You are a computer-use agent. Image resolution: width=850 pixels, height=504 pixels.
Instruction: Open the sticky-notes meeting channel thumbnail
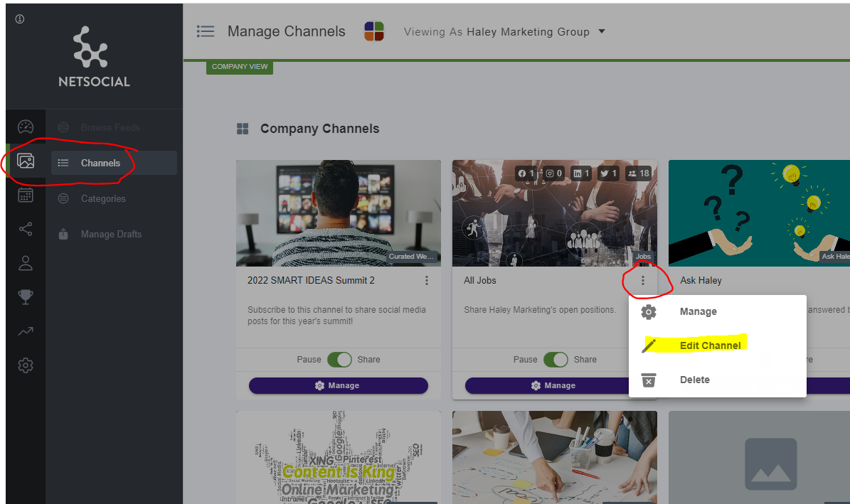[x=555, y=457]
